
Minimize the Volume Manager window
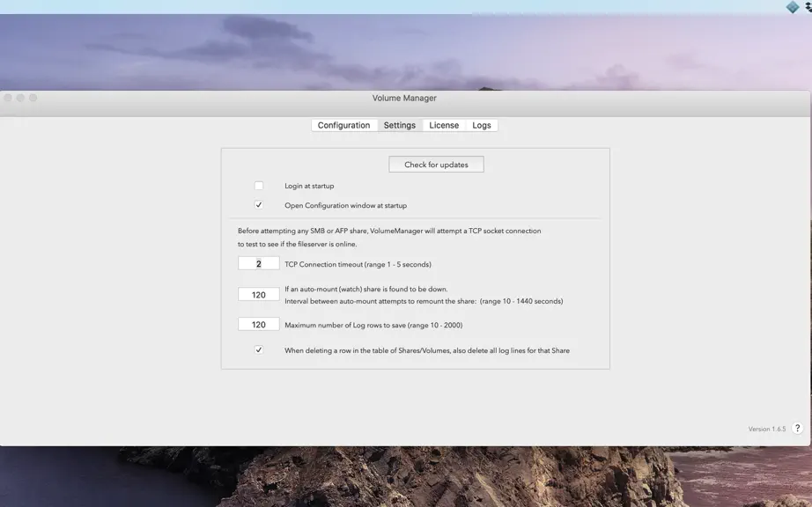20,98
